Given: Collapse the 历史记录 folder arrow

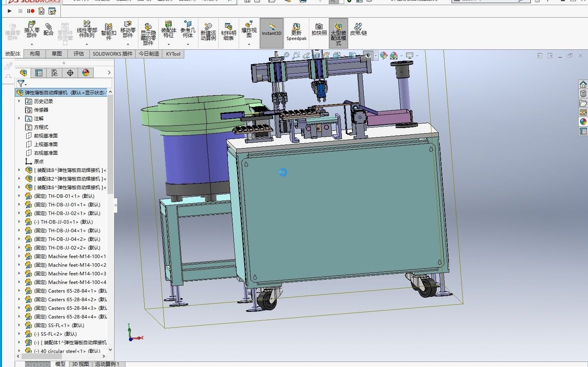Looking at the screenshot, I should [19, 101].
